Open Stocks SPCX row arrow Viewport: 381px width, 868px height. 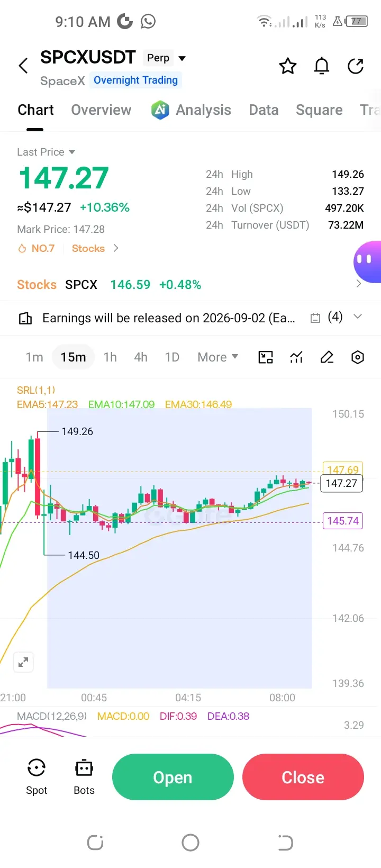click(359, 284)
